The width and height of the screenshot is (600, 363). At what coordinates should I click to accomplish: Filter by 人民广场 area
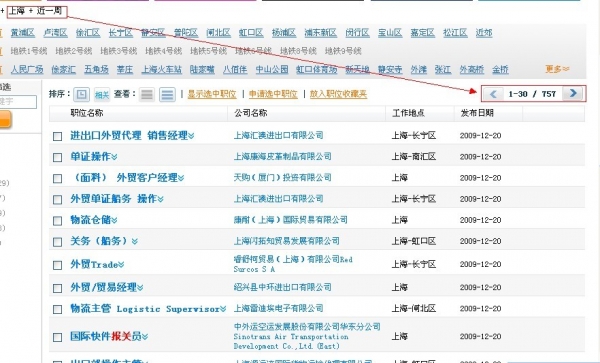27,69
